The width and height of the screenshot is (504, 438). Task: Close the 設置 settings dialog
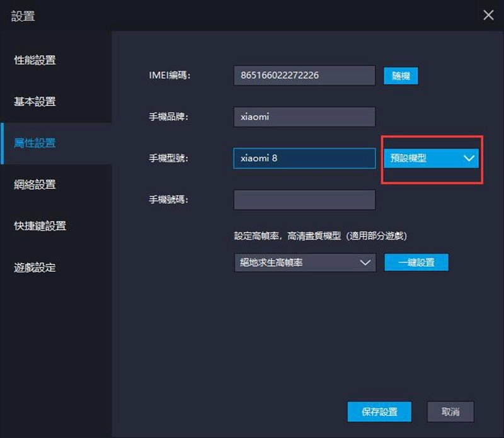pyautogui.click(x=488, y=15)
